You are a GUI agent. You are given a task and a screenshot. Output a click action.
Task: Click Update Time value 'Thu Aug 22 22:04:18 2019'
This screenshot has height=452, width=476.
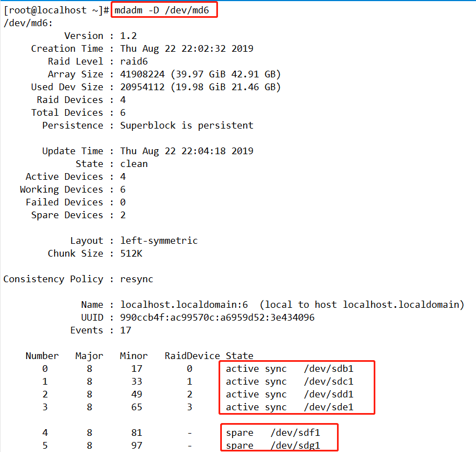(187, 151)
